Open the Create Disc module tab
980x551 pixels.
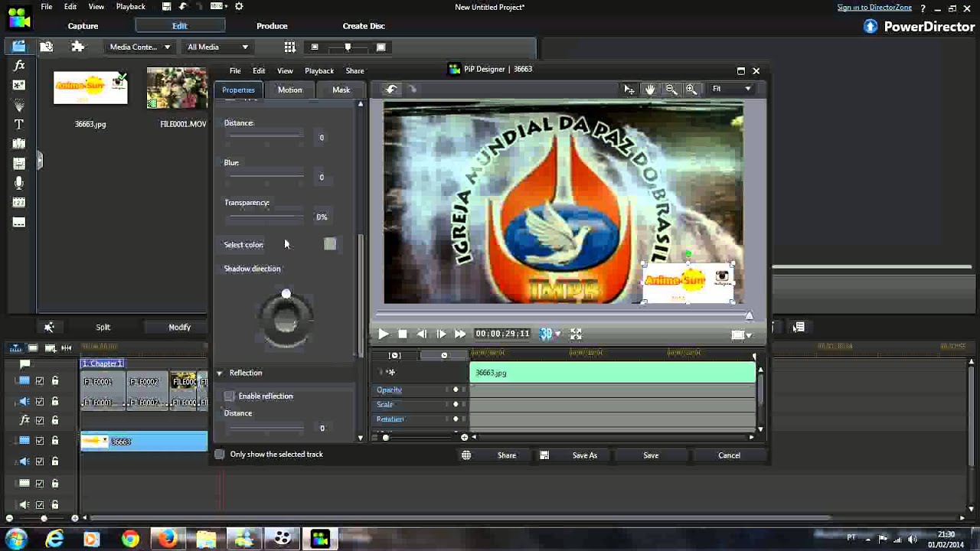tap(364, 26)
